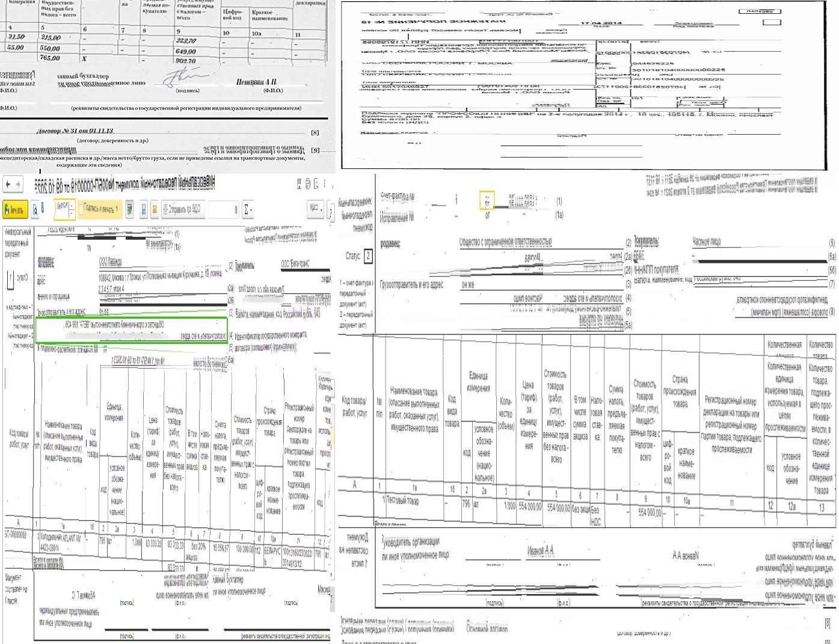Toggle the Подпись и печать checkbox

(x=82, y=210)
